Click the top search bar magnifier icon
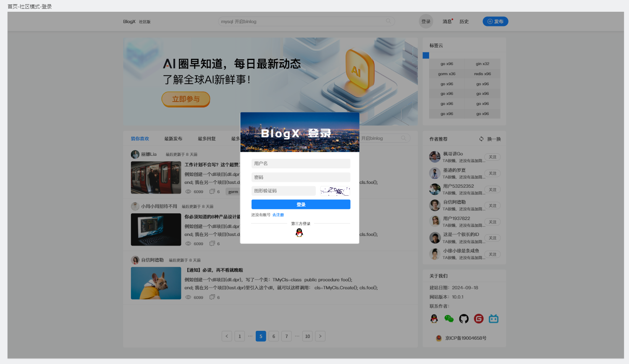The image size is (629, 364). [388, 21]
